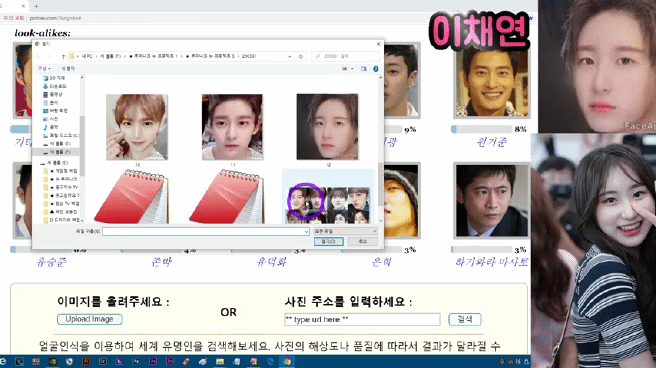Open Chrome from the taskbar
Screen dimensions: 656x368
[x=287, y=362]
